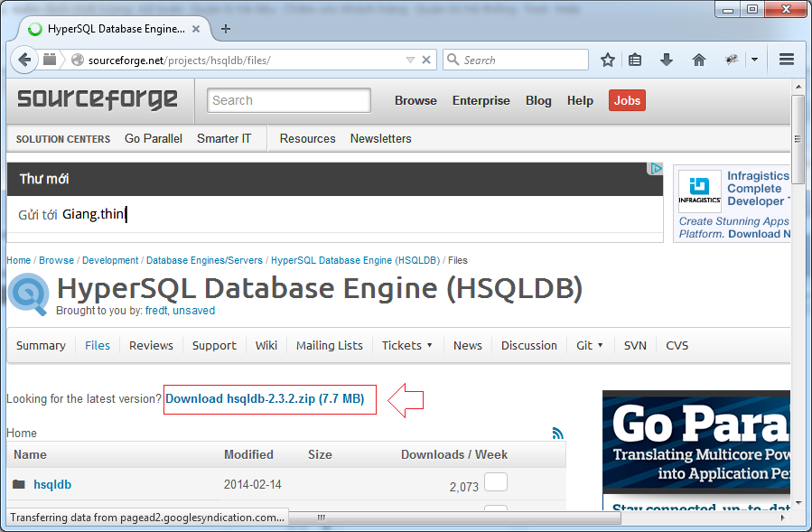Switch to the Reviews tab
812x532 pixels.
[x=151, y=346]
